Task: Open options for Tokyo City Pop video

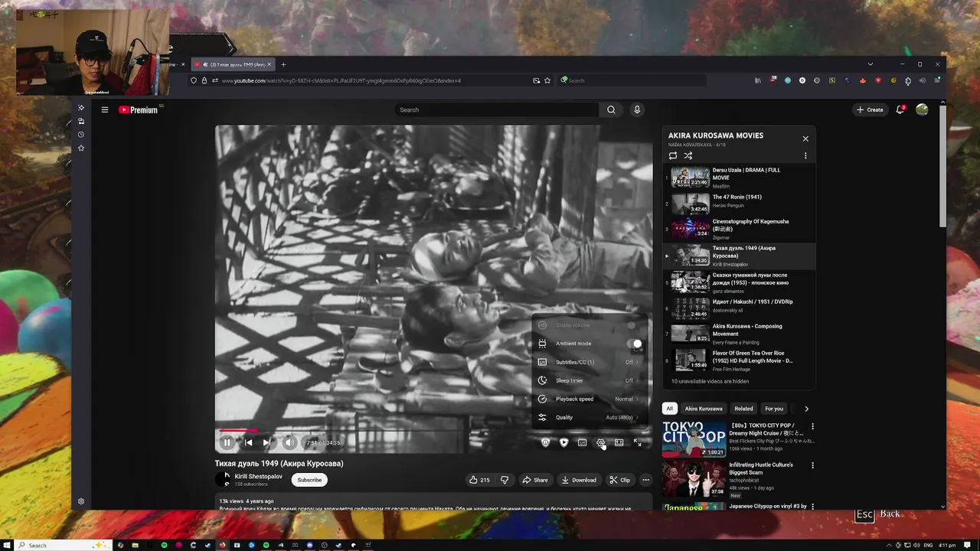Action: point(812,426)
